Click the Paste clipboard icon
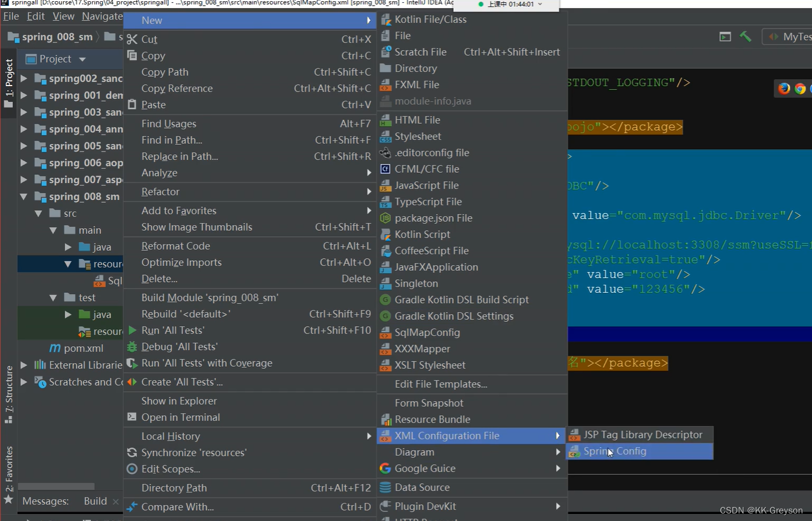The image size is (812, 521). 132,105
